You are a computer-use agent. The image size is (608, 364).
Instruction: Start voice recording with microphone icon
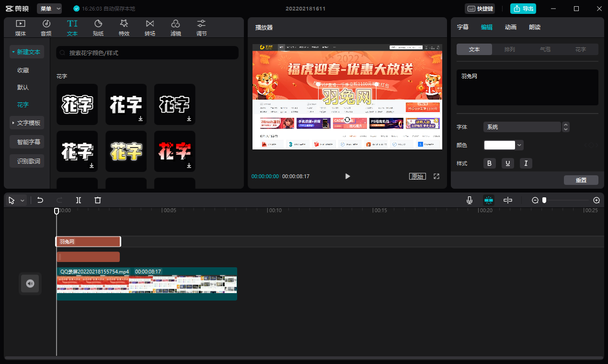point(470,200)
